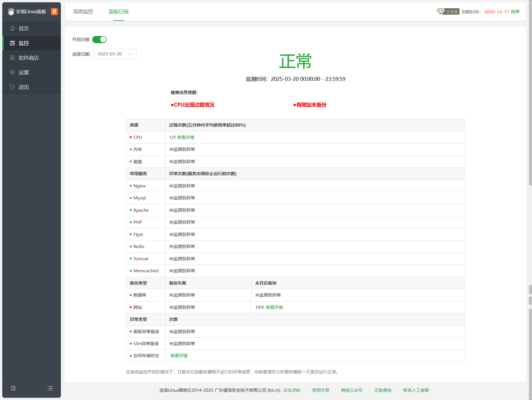Switch to the 系统监控 tab
The image size is (532, 400).
pos(83,11)
